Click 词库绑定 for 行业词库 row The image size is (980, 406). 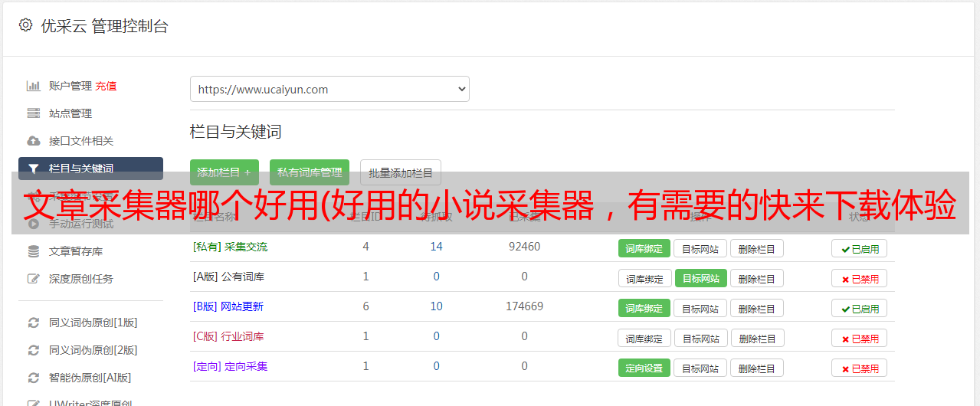point(644,338)
